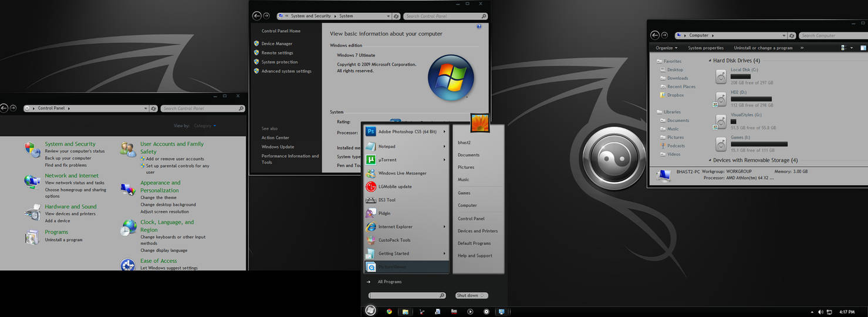Click the clock in the system tray
The width and height of the screenshot is (868, 317).
(x=847, y=312)
